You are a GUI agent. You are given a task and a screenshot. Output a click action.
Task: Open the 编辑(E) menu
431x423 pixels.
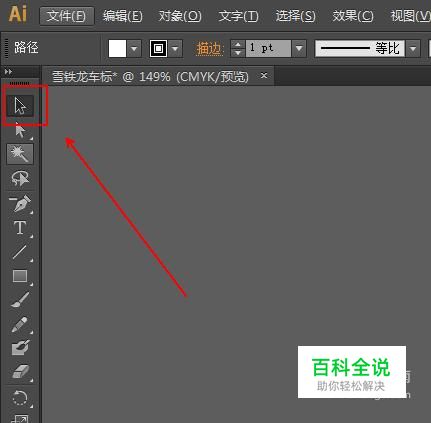point(123,16)
